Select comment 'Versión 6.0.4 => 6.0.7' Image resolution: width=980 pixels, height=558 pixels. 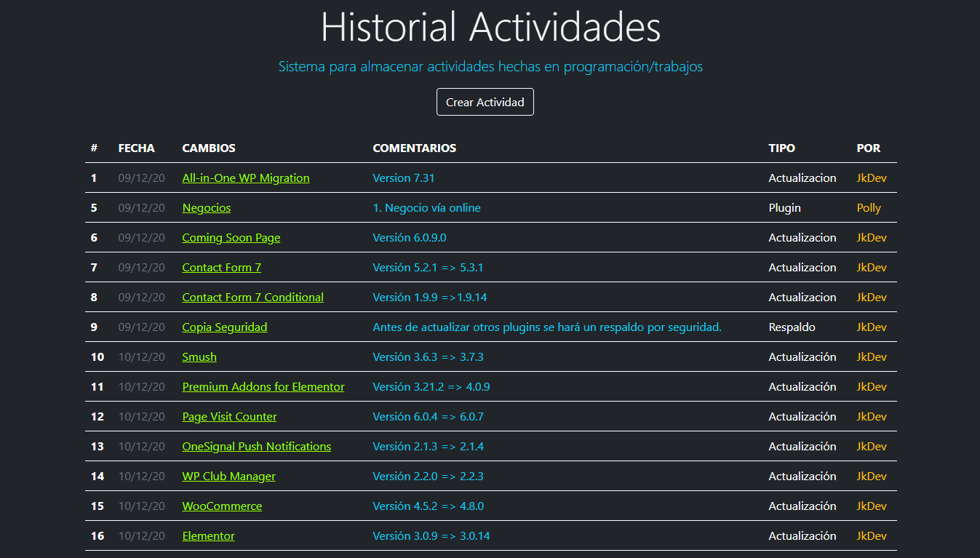429,417
